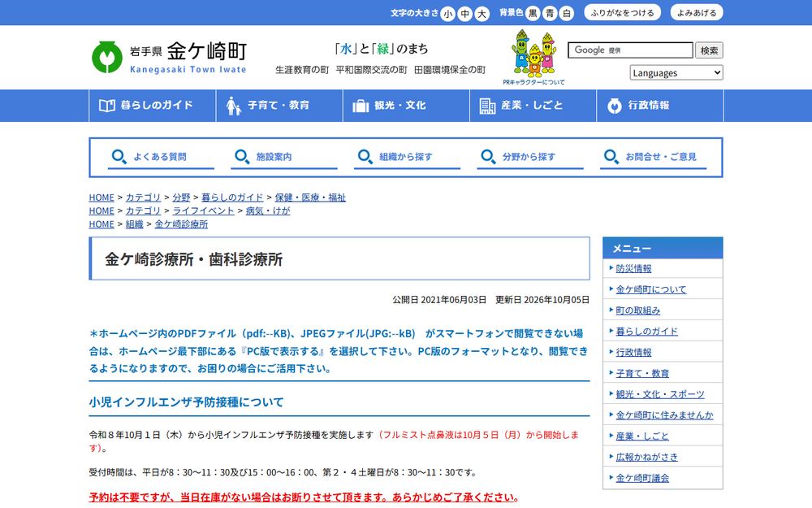Image resolution: width=812 pixels, height=508 pixels.
Task: Click the PR character mascots image
Action: click(x=534, y=53)
